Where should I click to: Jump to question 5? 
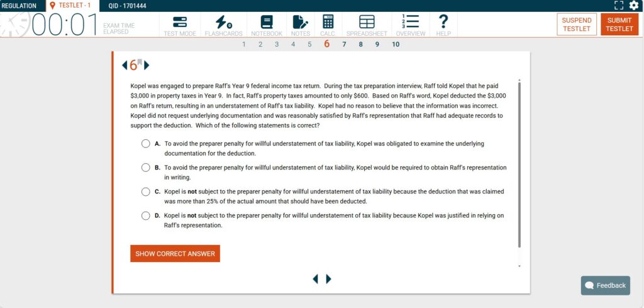(309, 45)
